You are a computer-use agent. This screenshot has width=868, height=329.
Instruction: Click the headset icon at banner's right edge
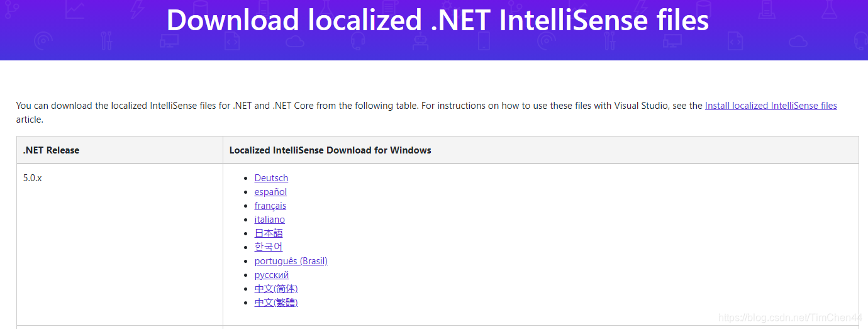click(860, 41)
